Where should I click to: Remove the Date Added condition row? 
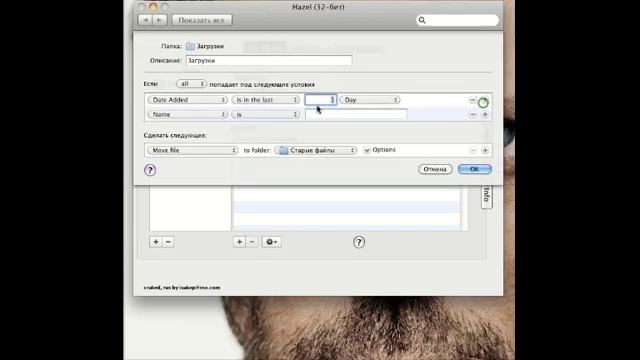(472, 100)
